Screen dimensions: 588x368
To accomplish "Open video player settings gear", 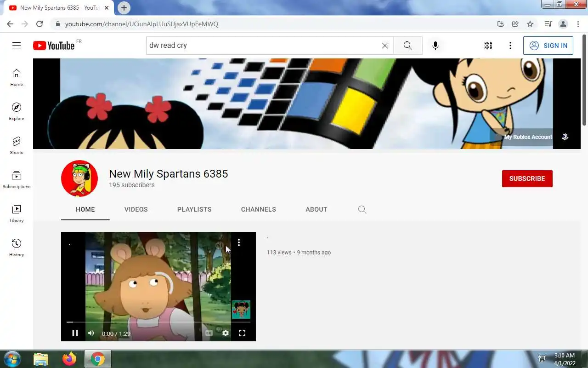I will tap(225, 333).
